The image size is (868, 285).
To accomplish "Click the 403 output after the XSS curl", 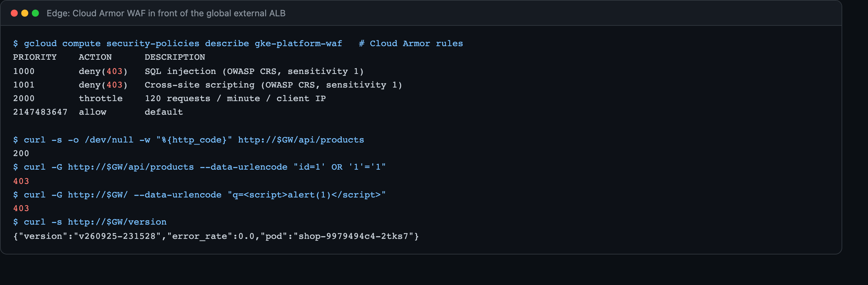I will point(21,208).
